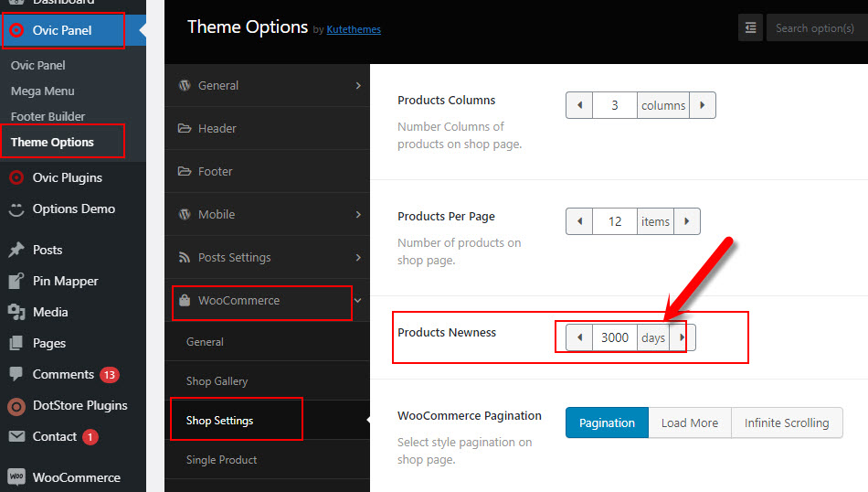Open the Pin Mapper icon in sidebar

coord(16,281)
